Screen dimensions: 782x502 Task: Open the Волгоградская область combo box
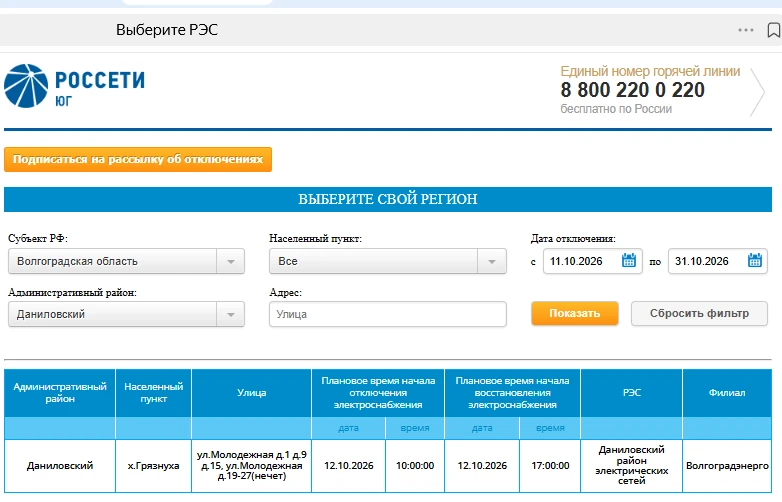[x=126, y=261]
